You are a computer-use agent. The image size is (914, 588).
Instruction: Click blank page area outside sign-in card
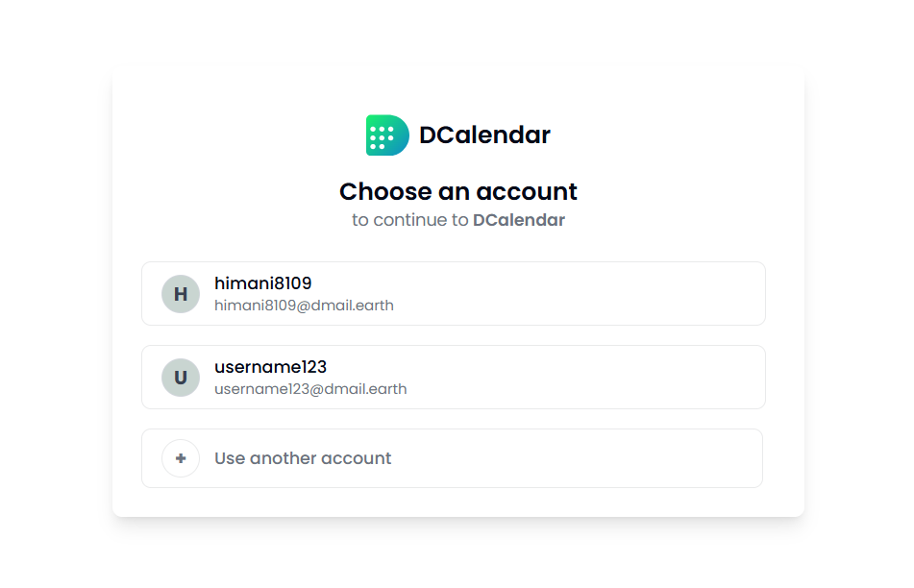(x=58, y=288)
